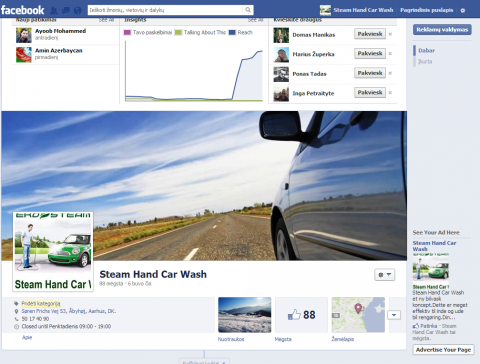480x364 pixels.
Task: Open the page gear dropdown menu
Action: click(385, 275)
